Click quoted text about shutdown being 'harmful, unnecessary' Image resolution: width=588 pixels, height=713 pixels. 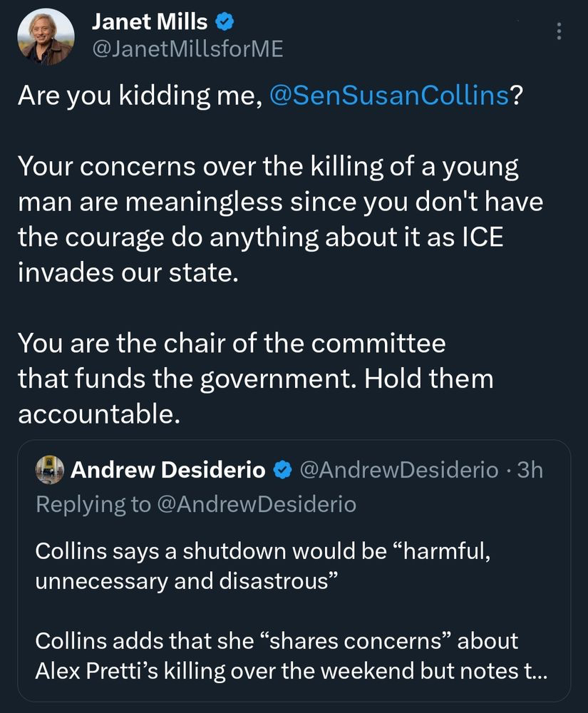(x=261, y=566)
